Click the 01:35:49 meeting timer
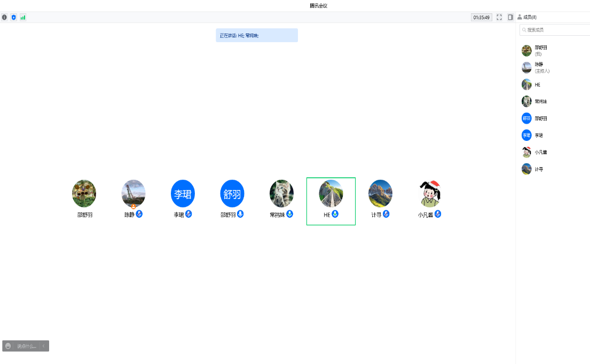The image size is (590, 364). (482, 17)
